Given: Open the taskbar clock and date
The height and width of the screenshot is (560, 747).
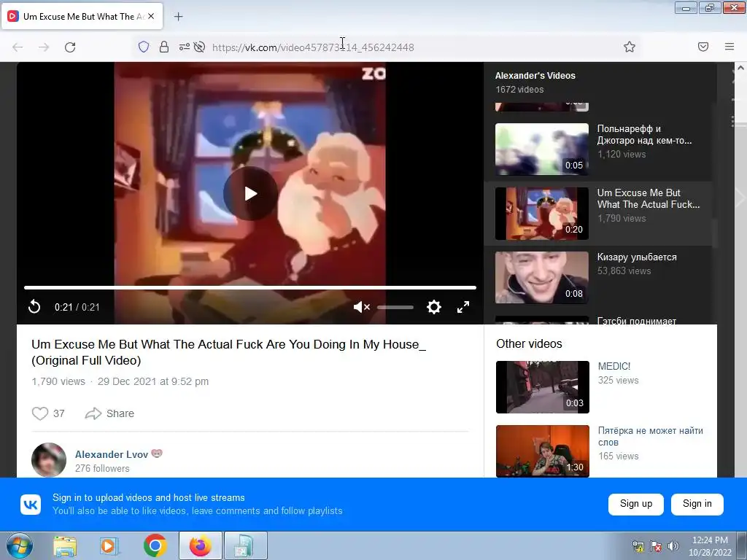Looking at the screenshot, I should tap(710, 546).
